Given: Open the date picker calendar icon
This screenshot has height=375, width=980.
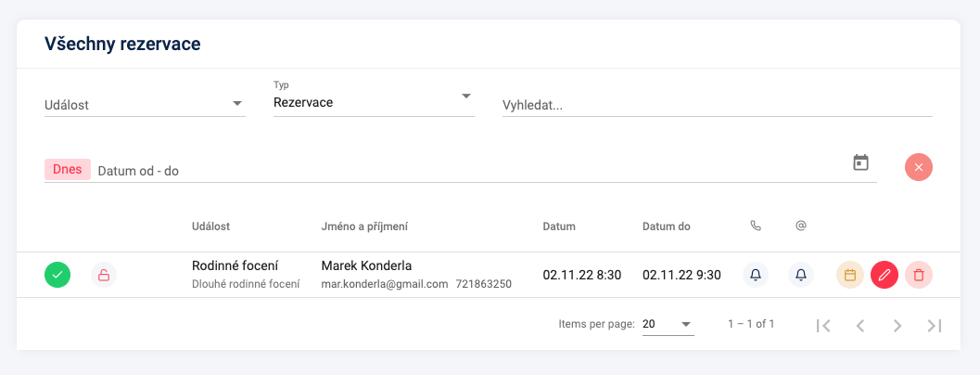Looking at the screenshot, I should (861, 162).
